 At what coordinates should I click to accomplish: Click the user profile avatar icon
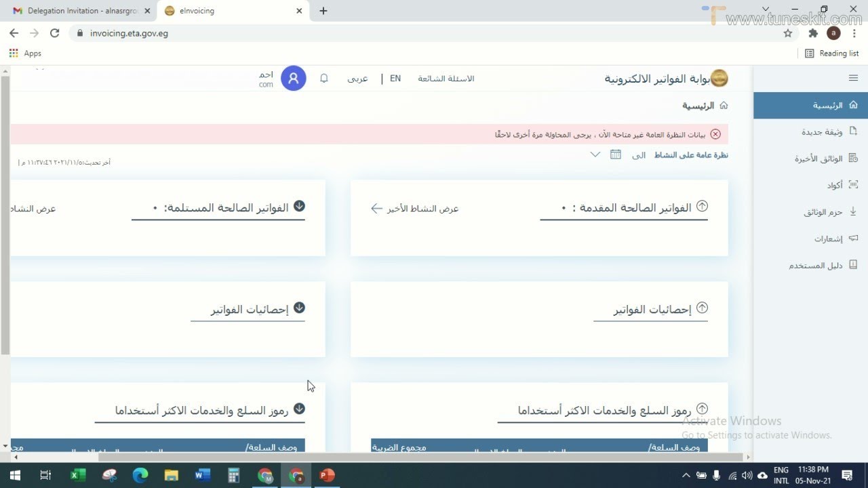pyautogui.click(x=294, y=79)
